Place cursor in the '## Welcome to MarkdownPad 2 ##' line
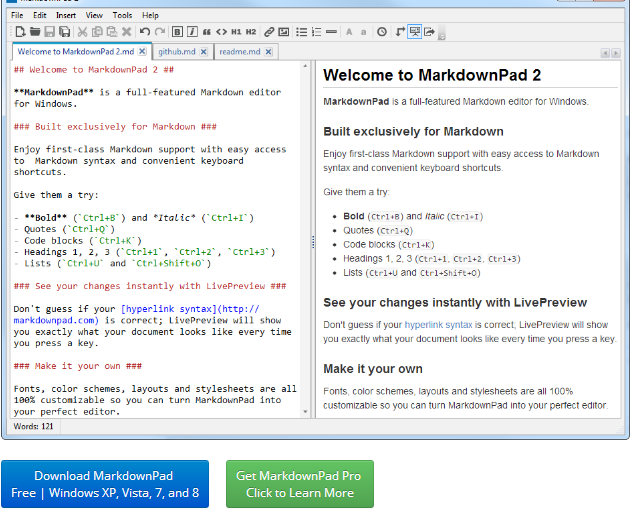 point(94,70)
